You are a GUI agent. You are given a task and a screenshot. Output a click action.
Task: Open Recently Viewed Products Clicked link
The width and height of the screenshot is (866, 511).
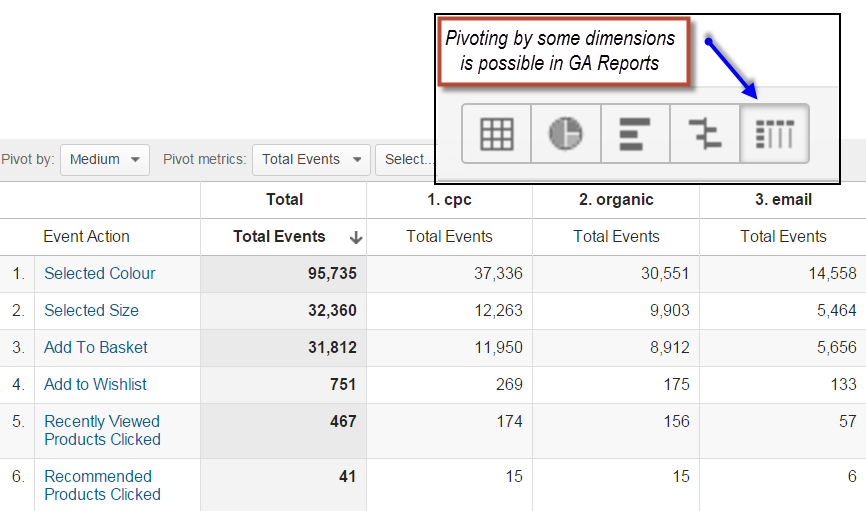click(102, 430)
